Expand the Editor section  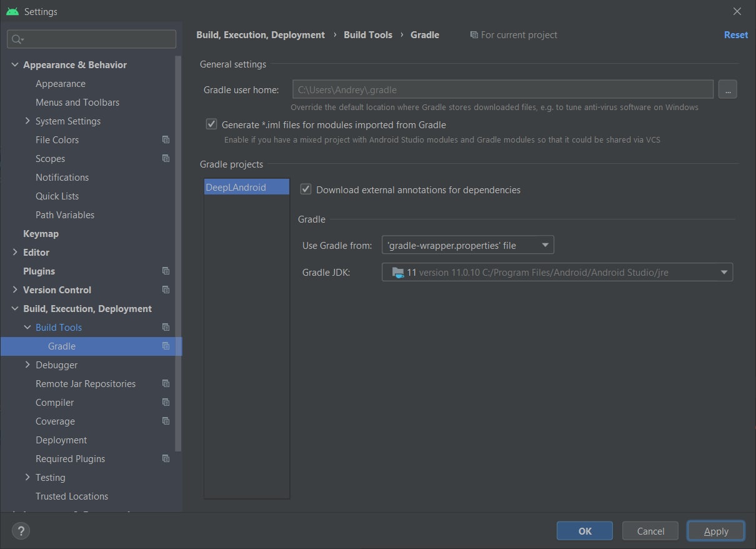(x=15, y=252)
